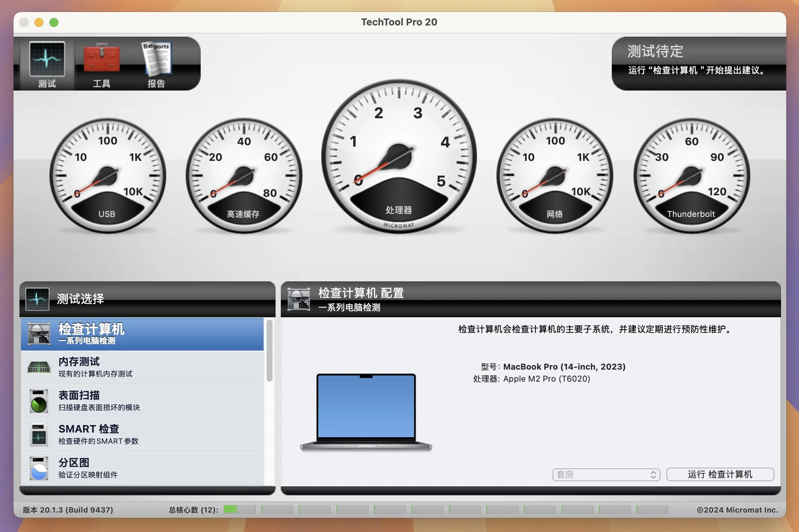This screenshot has width=799, height=532.
Task: Click the 检查硬件的SMART 参数 subtitle
Action: click(98, 441)
